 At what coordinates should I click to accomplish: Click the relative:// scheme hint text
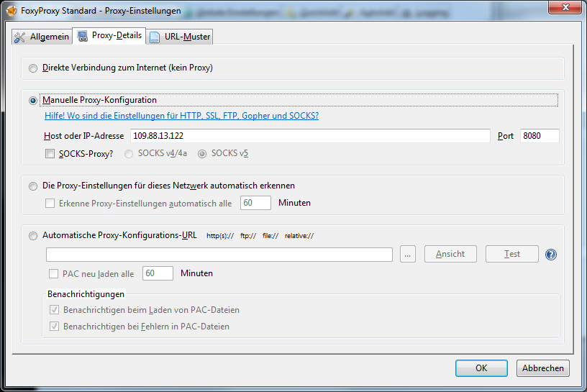point(299,236)
